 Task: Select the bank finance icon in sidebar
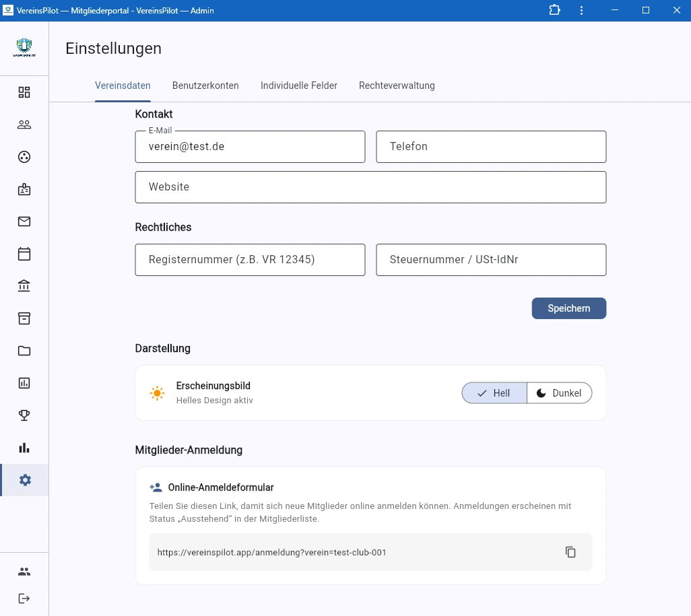tap(24, 285)
